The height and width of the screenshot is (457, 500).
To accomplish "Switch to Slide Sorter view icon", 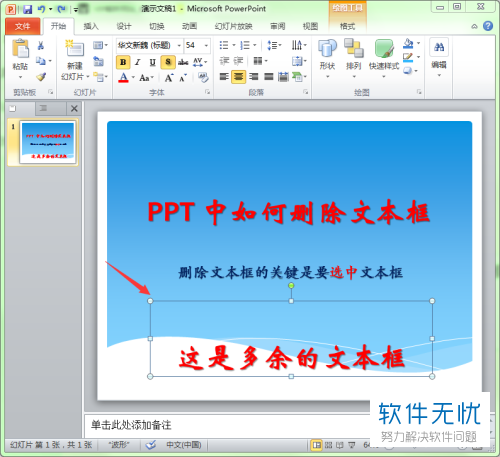I will 328,445.
